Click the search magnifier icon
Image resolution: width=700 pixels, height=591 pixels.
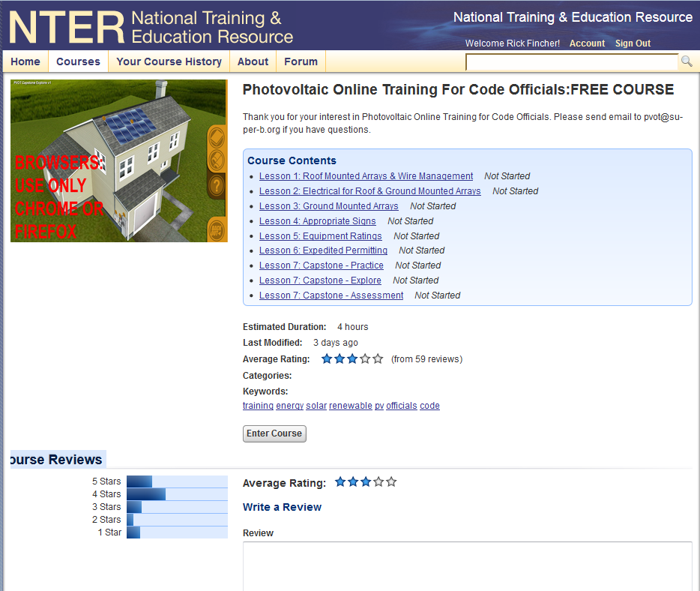[x=687, y=61]
